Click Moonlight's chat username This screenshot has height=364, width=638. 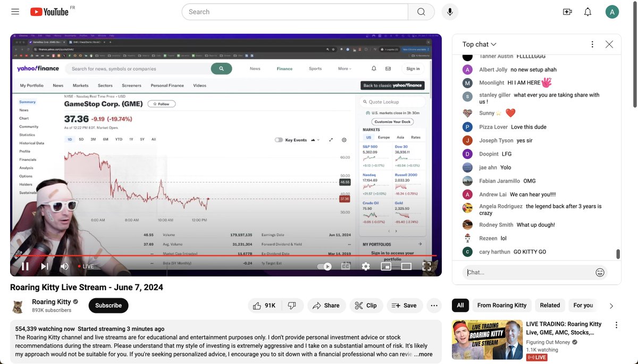point(492,83)
